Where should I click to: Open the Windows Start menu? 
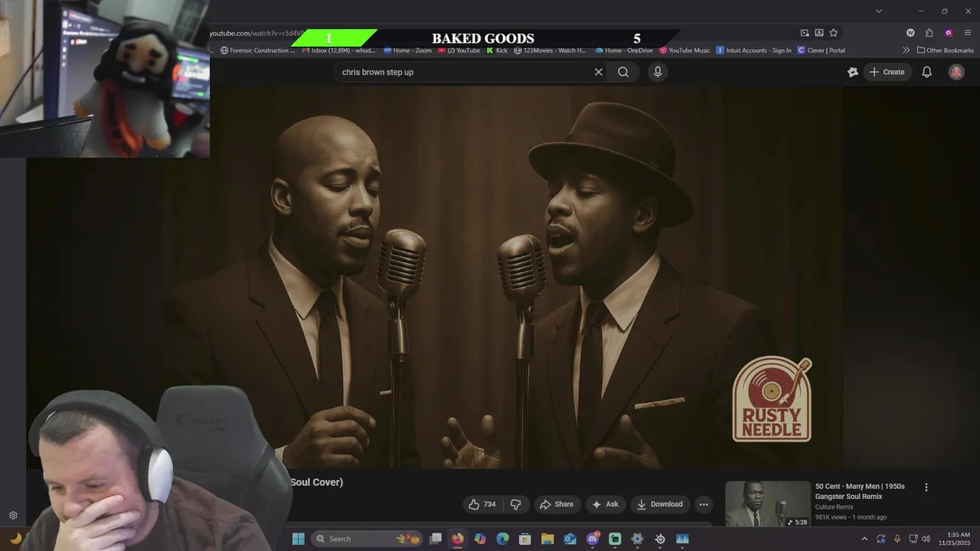(299, 539)
